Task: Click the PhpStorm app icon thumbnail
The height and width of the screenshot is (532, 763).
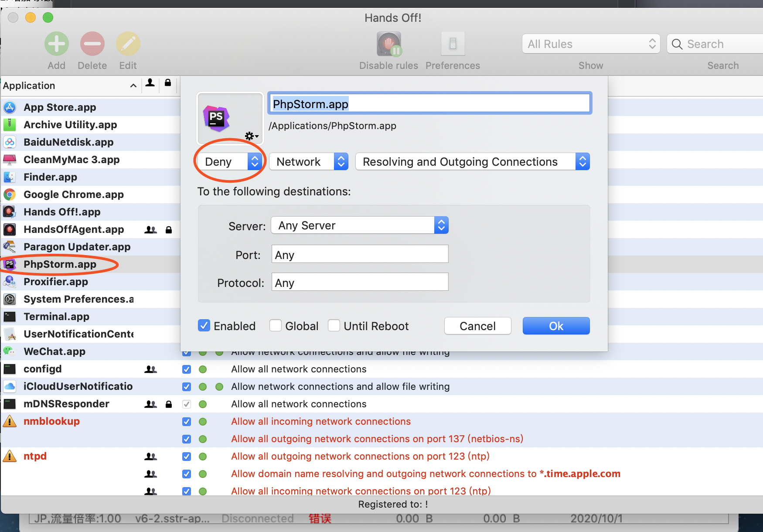Action: (216, 118)
